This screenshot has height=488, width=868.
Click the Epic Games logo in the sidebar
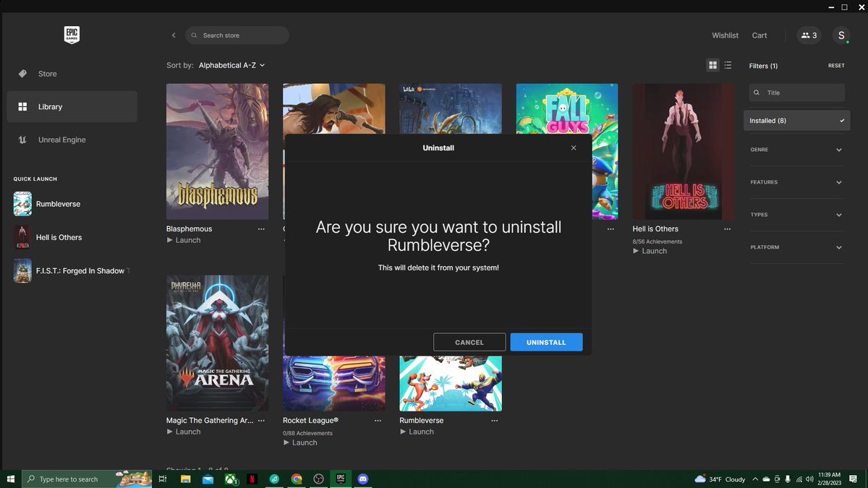[x=72, y=35]
